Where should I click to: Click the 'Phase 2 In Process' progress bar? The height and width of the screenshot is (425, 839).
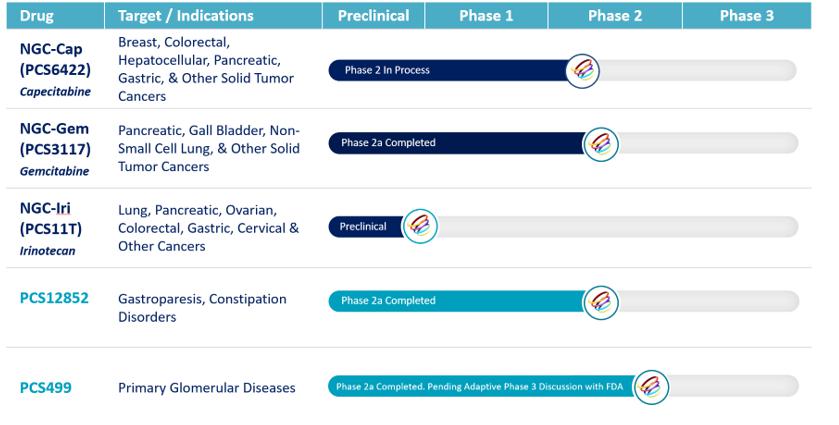pyautogui.click(x=450, y=70)
